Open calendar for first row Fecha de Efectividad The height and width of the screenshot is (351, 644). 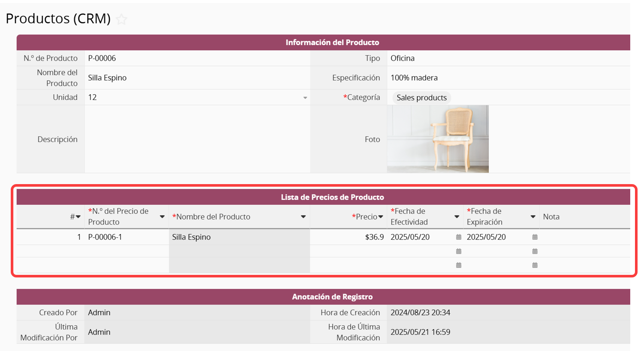click(x=458, y=237)
